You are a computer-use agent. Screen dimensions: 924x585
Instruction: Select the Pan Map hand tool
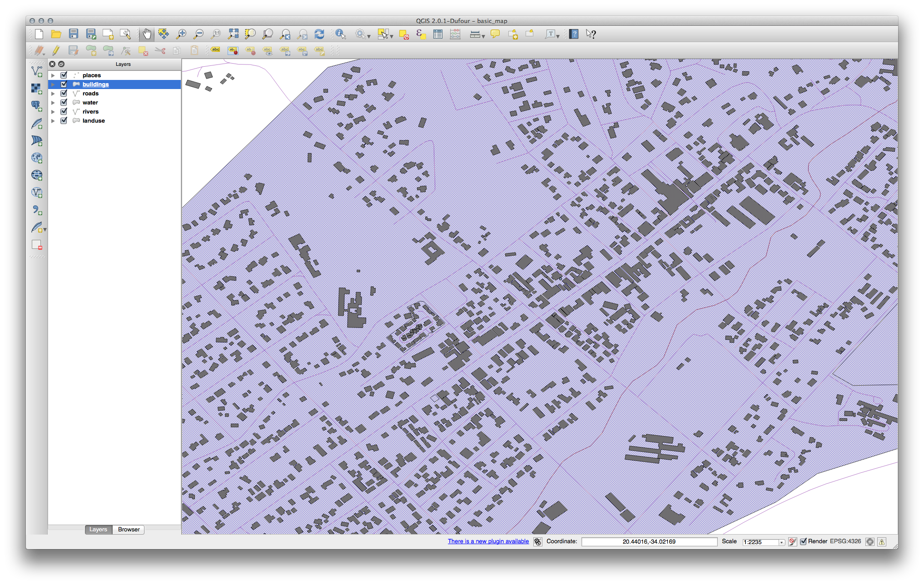click(x=147, y=34)
